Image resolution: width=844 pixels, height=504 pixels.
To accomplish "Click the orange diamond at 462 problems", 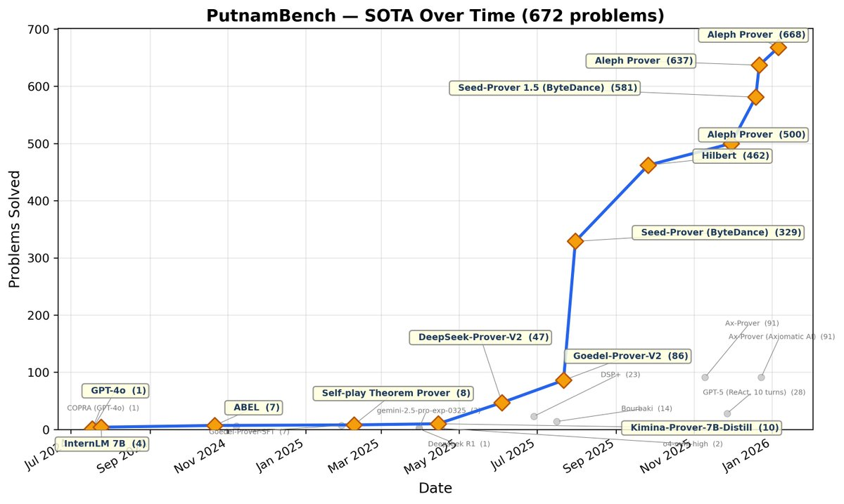I will click(x=648, y=165).
